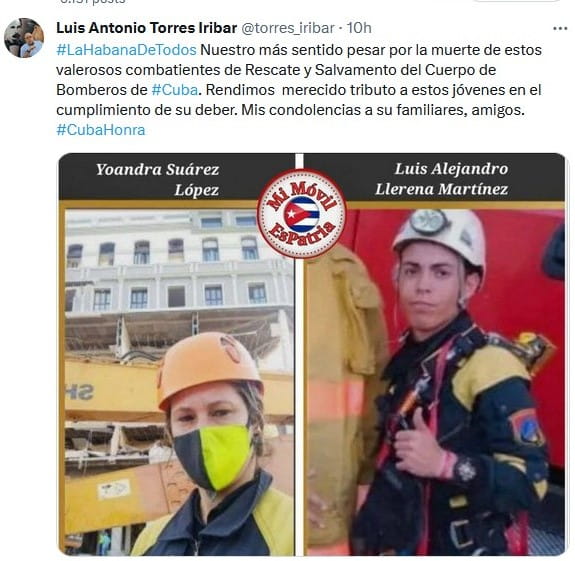Click the yellow-green face mask
The height and width of the screenshot is (561, 575).
point(214,456)
